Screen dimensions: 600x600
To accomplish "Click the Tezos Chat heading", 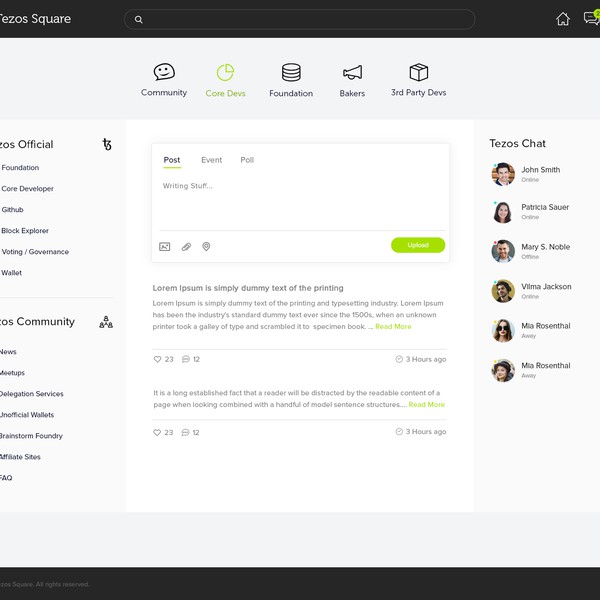I will point(517,143).
